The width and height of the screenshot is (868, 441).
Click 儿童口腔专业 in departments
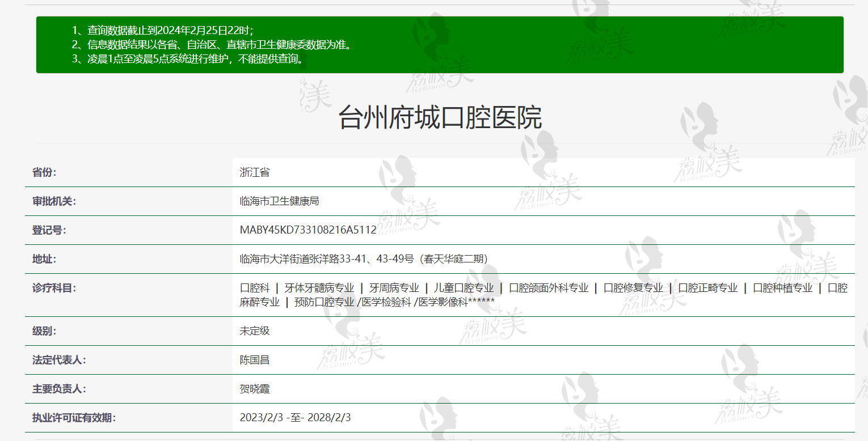(464, 288)
